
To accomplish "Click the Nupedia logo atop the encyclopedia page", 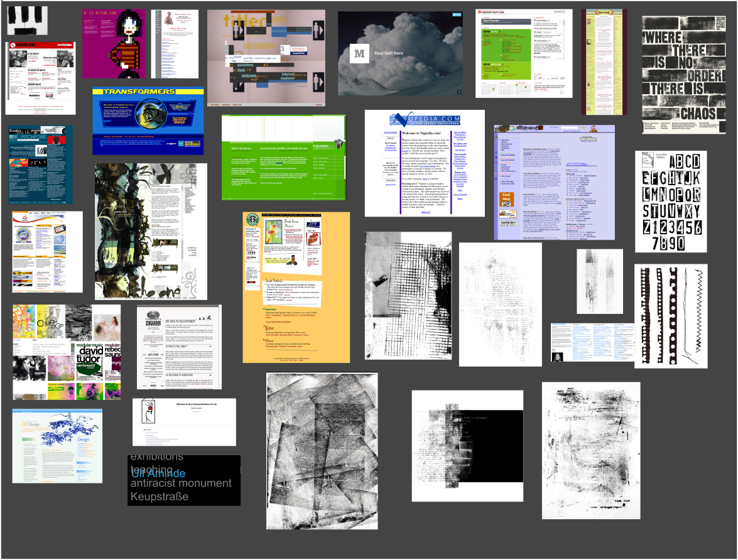I will [425, 119].
